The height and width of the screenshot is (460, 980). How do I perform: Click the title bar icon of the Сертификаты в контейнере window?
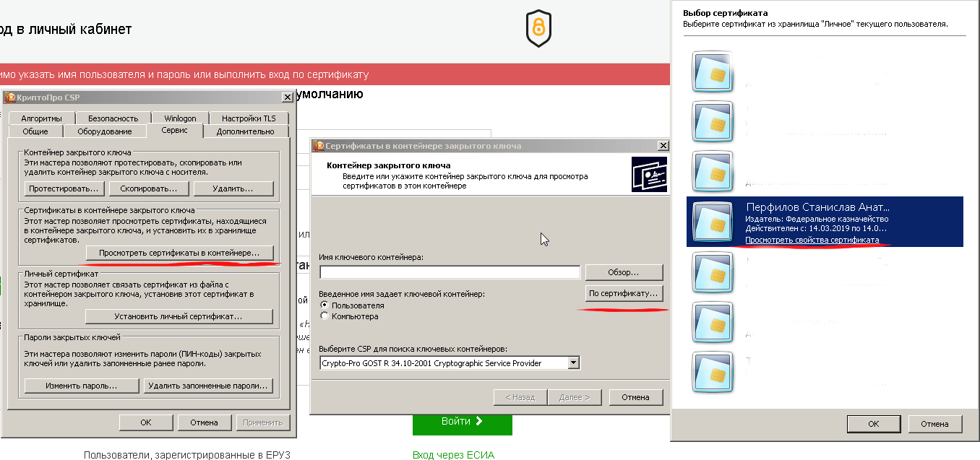click(318, 146)
